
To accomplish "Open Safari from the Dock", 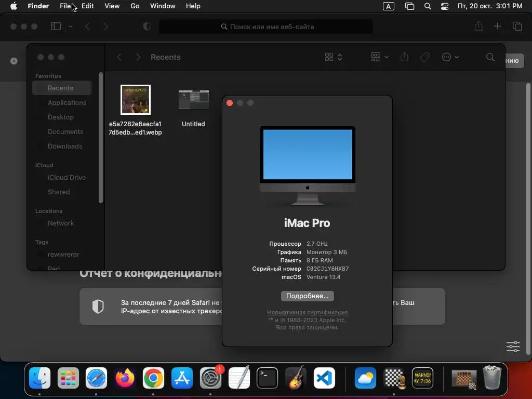I will click(x=96, y=378).
